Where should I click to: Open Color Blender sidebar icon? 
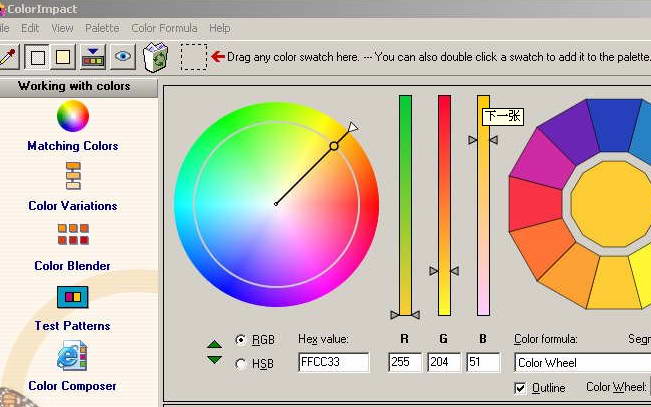click(x=73, y=234)
